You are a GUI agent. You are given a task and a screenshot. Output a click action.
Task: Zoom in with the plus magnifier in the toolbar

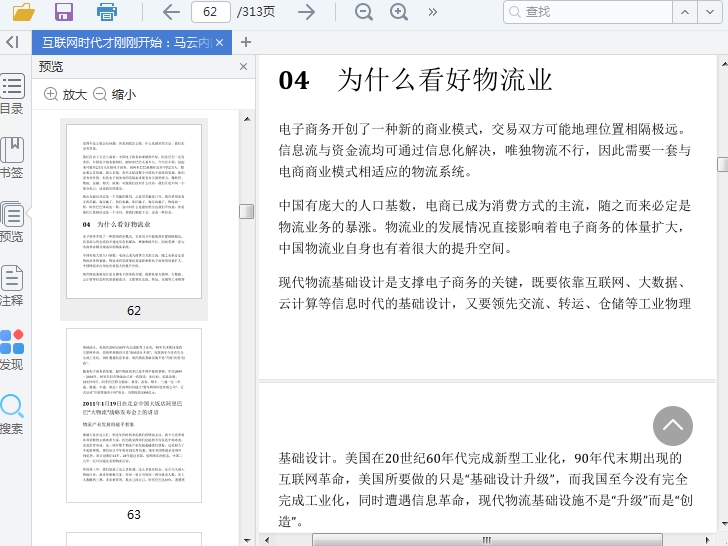point(399,12)
